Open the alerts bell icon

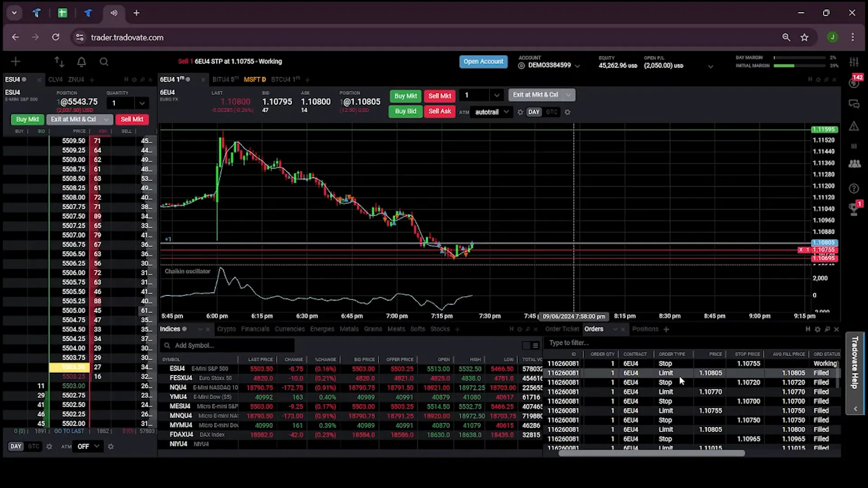[x=81, y=61]
